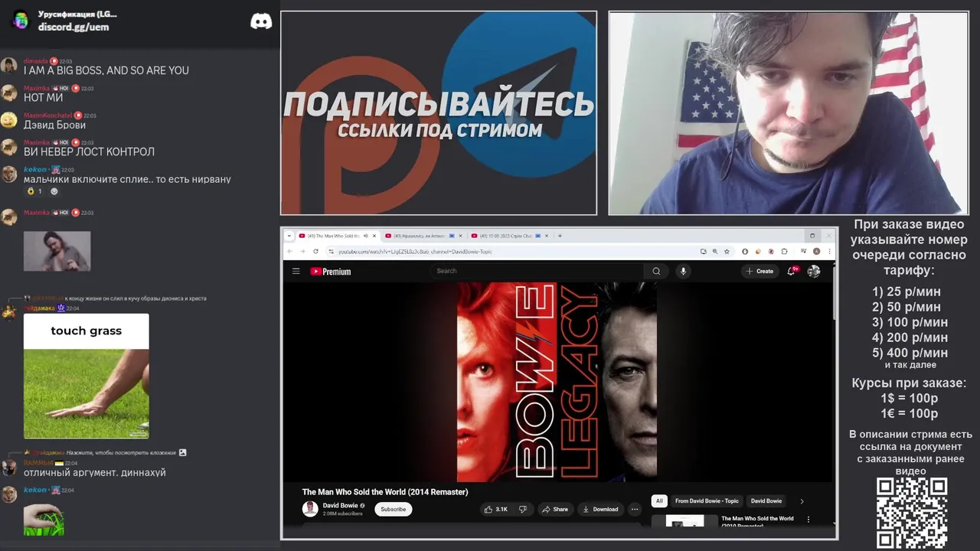Select the All filter chip
The width and height of the screenshot is (980, 551).
[x=658, y=501]
